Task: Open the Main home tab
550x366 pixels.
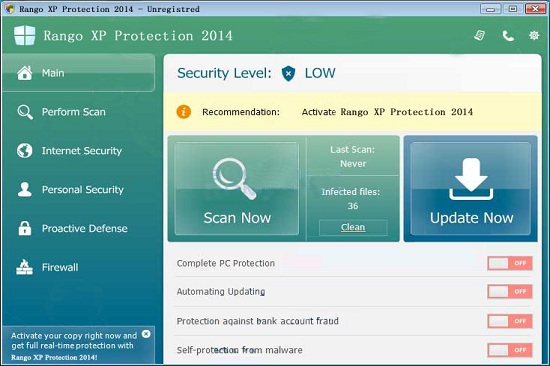Action: (78, 73)
